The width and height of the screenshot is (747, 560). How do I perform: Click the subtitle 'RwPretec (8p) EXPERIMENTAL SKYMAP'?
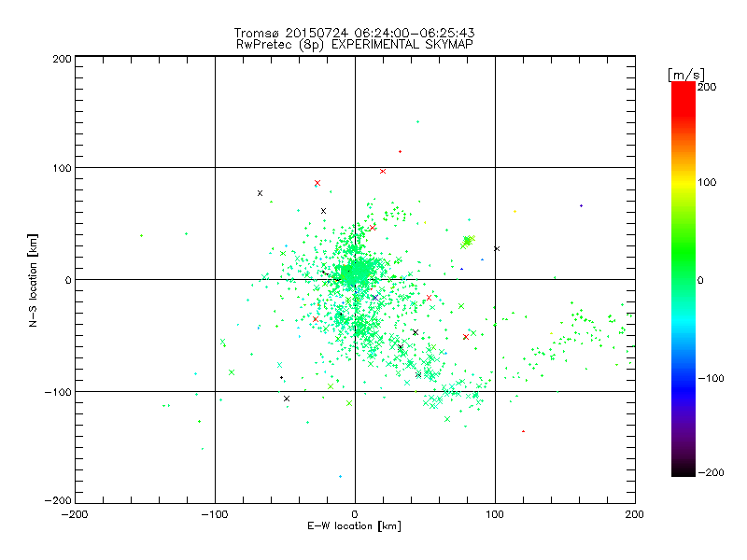click(x=355, y=45)
